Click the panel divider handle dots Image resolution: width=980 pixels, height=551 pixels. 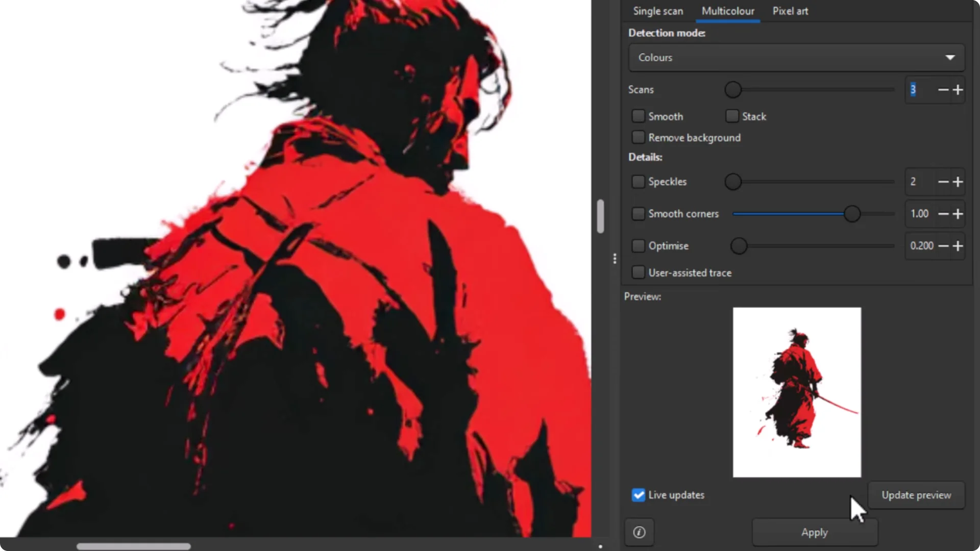(x=615, y=259)
